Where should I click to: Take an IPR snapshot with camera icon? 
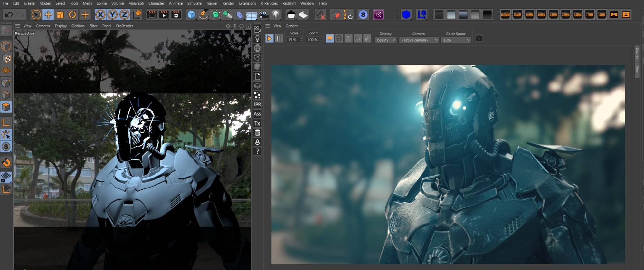(479, 39)
